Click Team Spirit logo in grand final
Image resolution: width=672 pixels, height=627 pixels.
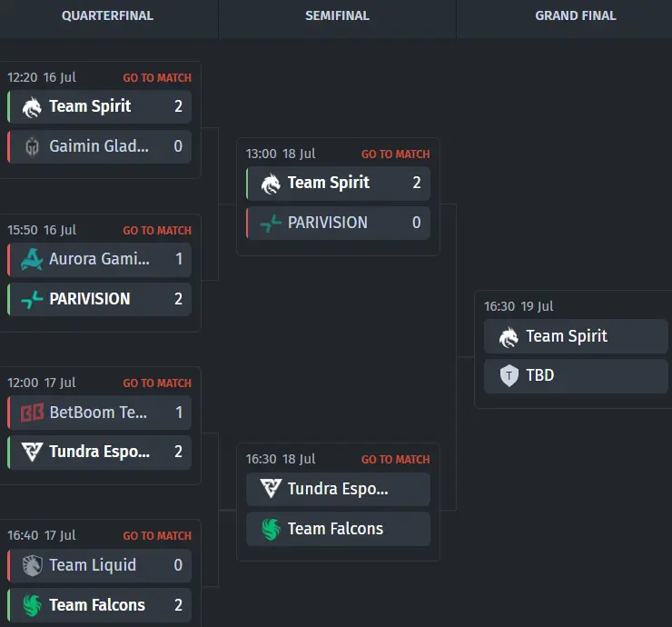pyautogui.click(x=509, y=336)
